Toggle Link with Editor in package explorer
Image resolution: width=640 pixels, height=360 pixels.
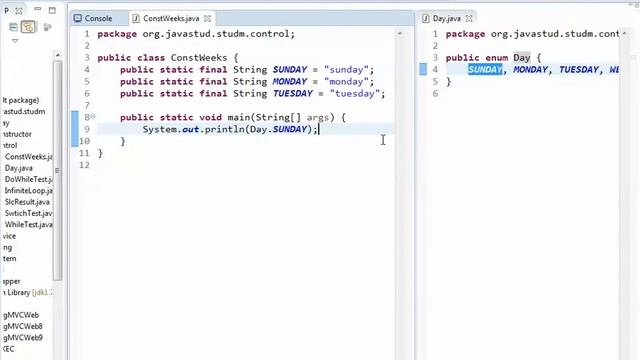pyautogui.click(x=28, y=27)
